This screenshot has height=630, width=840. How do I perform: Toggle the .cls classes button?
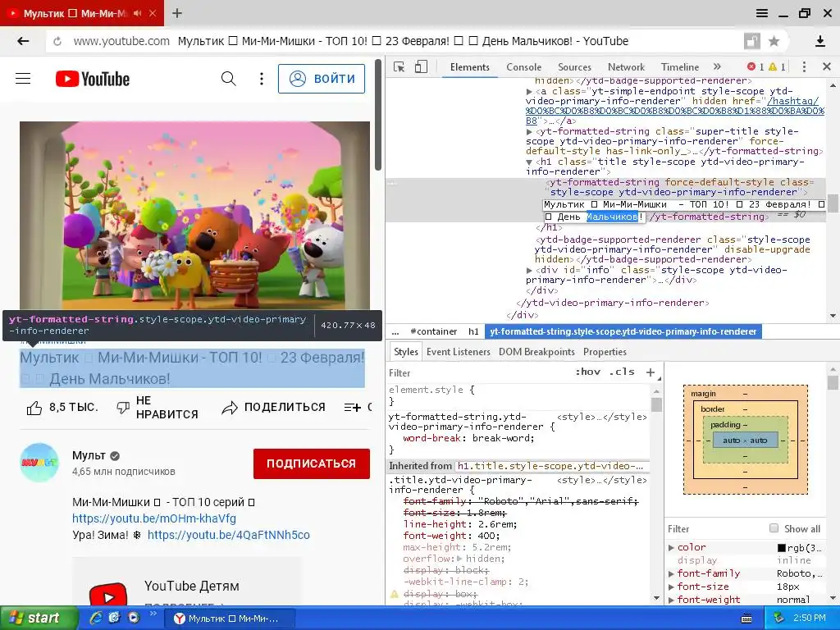[622, 372]
